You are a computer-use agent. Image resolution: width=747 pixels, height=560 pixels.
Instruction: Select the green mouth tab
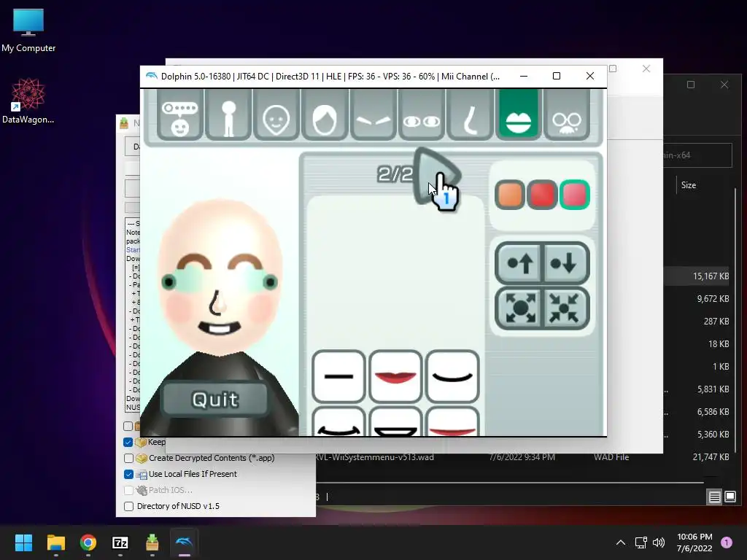518,114
